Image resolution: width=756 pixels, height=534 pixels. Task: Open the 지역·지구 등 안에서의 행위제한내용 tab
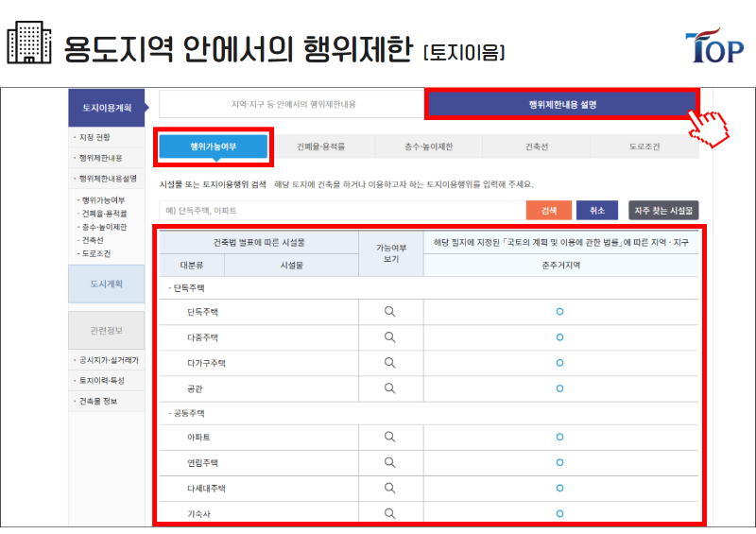(293, 104)
